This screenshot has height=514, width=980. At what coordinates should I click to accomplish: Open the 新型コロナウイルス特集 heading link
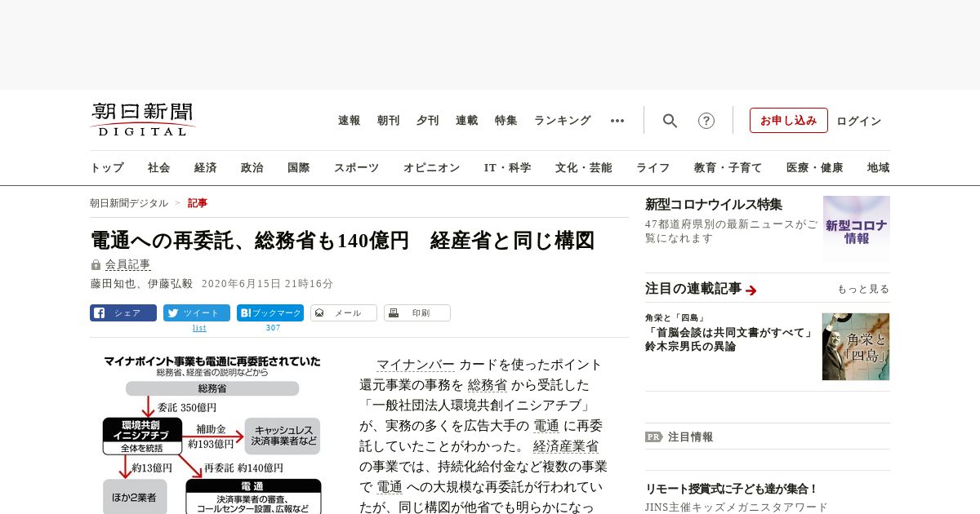[714, 204]
